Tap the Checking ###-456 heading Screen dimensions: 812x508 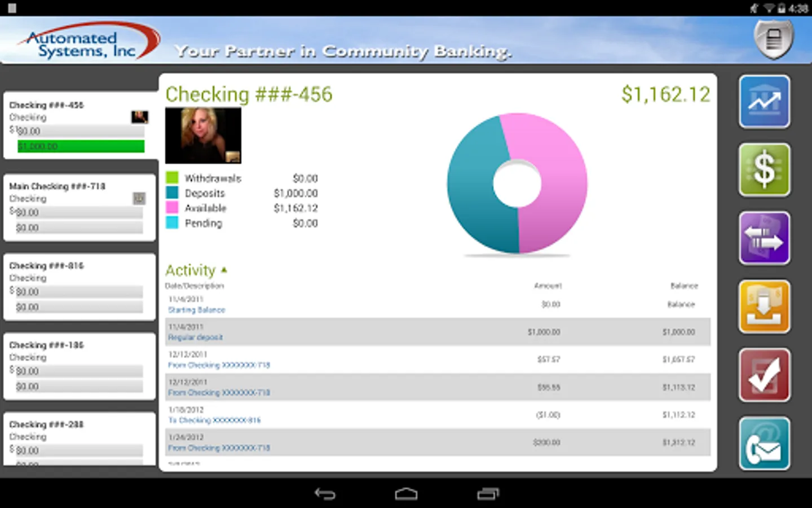[249, 94]
